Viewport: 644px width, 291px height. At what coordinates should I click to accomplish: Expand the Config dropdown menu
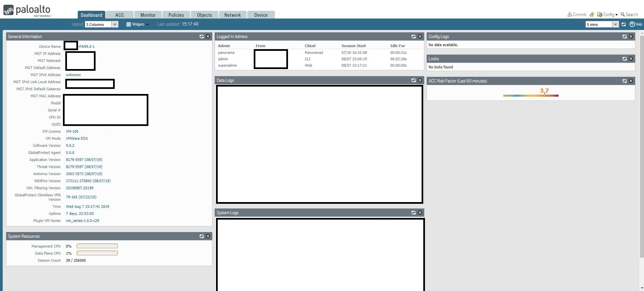[x=607, y=14]
